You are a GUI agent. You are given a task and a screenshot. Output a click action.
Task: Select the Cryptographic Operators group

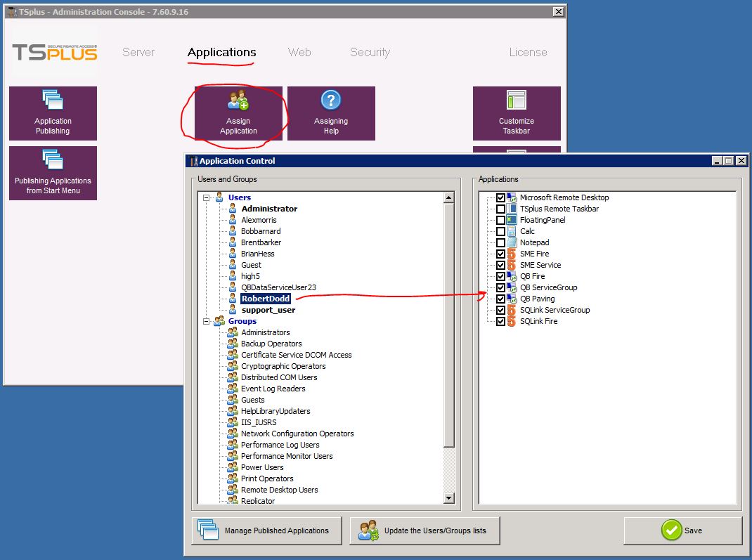point(283,366)
